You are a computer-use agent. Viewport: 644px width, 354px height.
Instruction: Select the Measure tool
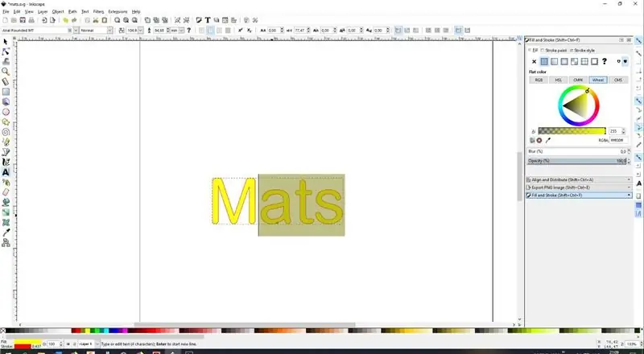[6, 81]
